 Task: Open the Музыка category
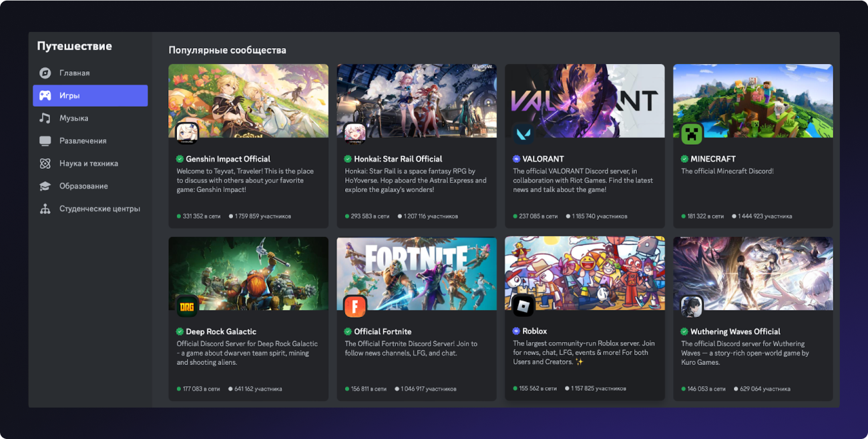point(73,118)
